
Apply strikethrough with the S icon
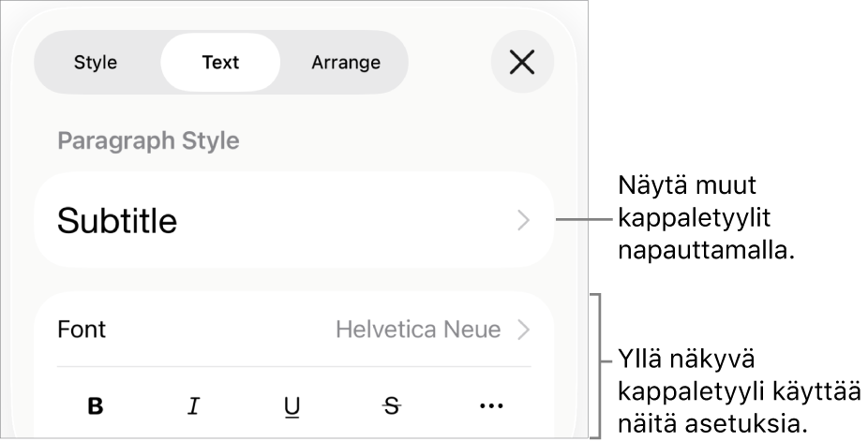392,405
